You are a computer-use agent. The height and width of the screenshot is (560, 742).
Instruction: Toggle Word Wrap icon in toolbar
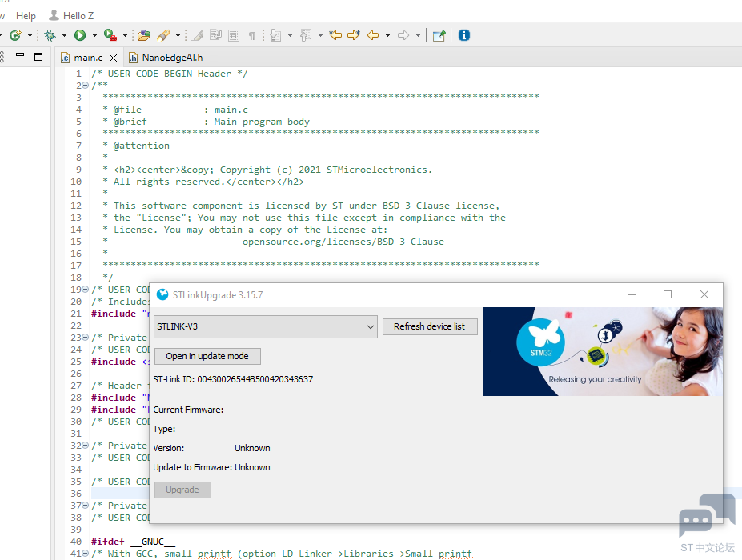click(x=216, y=35)
